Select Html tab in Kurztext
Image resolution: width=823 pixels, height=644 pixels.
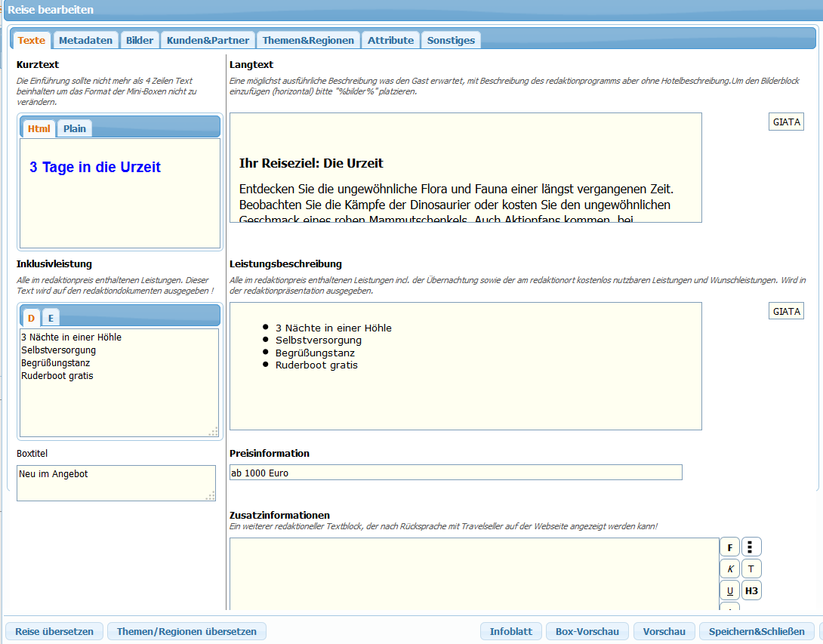(x=39, y=128)
